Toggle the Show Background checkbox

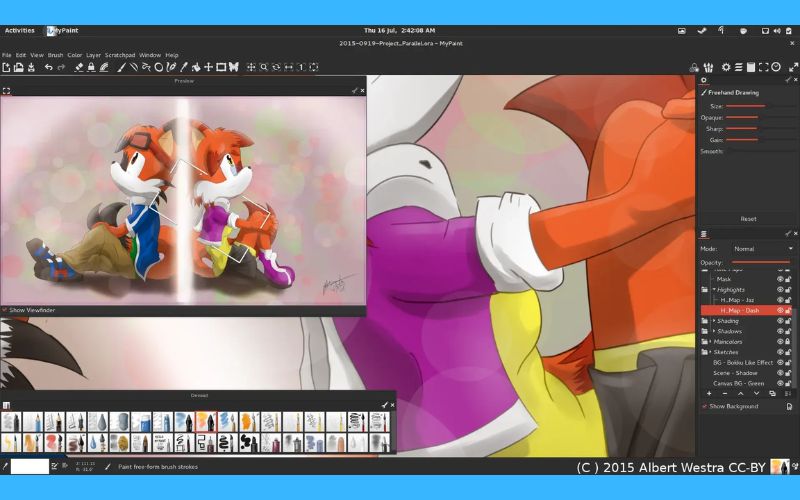click(x=705, y=407)
